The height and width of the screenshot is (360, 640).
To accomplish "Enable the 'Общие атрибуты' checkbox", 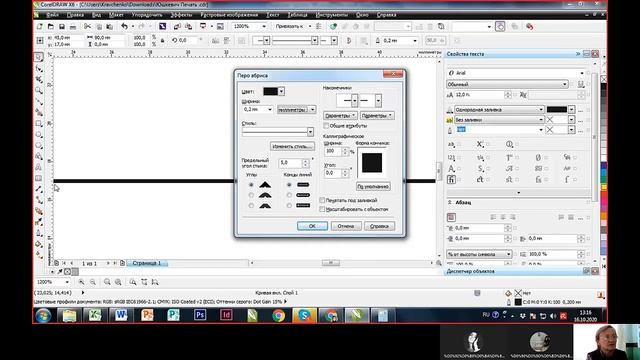I will [326, 126].
